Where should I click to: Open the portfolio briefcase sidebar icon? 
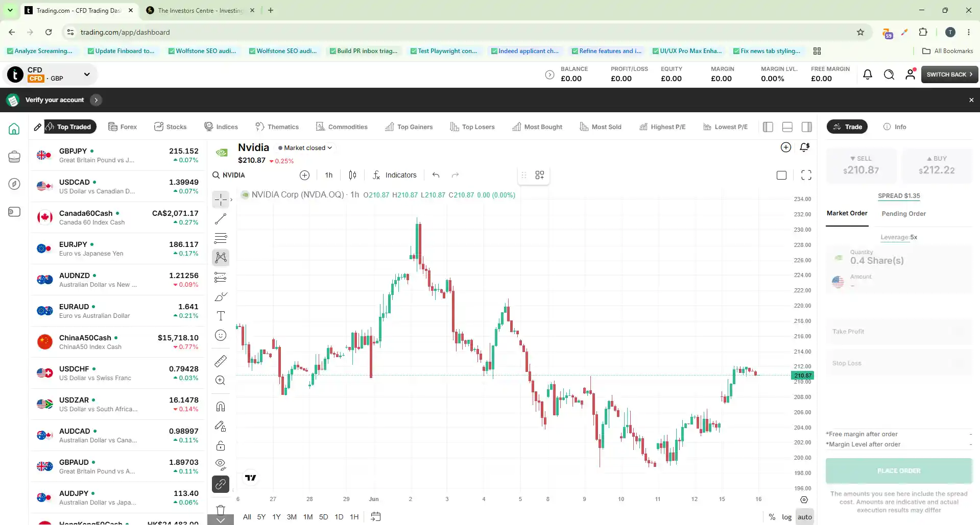14,157
